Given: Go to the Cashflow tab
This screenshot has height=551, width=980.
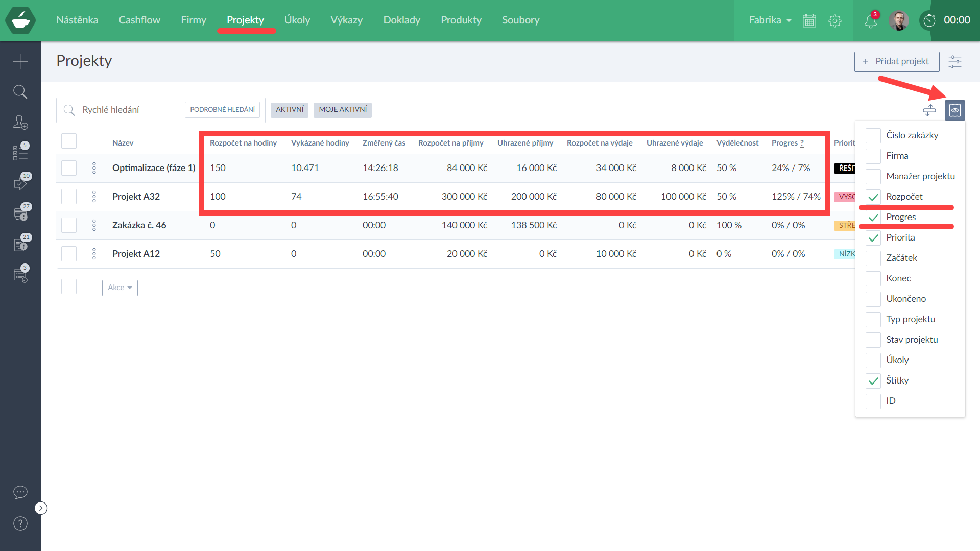Looking at the screenshot, I should pos(139,20).
